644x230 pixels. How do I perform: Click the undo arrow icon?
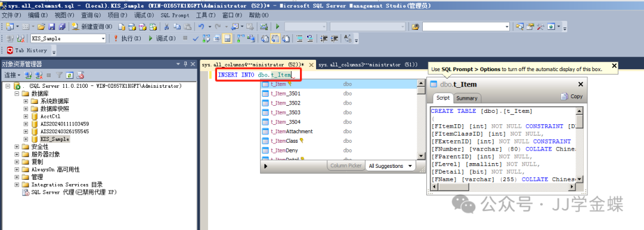pos(202,27)
